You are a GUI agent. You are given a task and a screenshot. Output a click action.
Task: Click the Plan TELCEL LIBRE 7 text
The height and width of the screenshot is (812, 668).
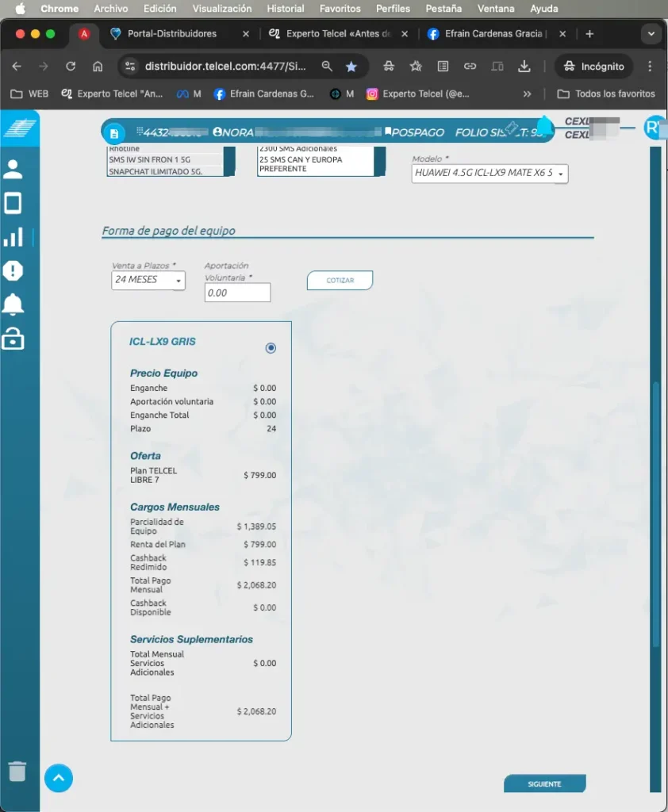tap(153, 476)
